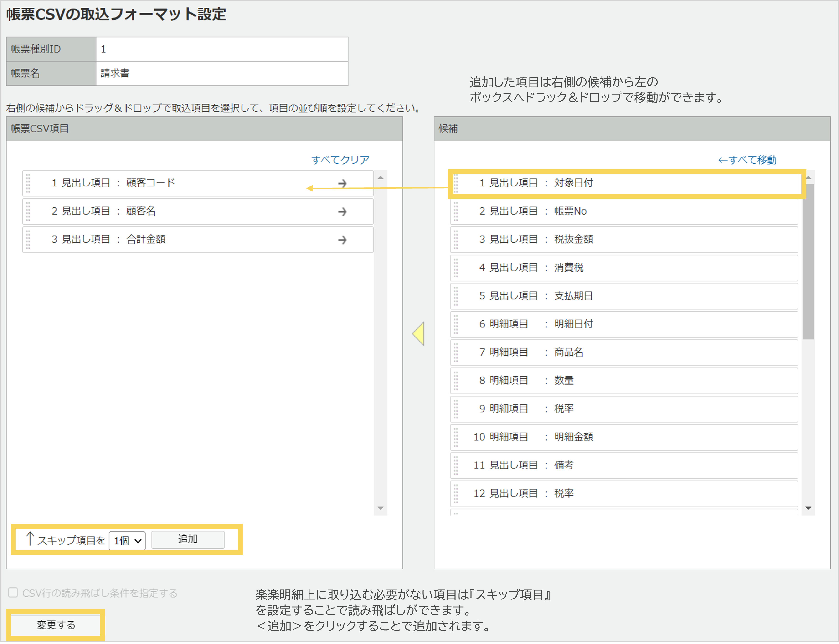The height and width of the screenshot is (644, 839).
Task: Click the drag handle of 帳票No item
Action: [x=456, y=211]
